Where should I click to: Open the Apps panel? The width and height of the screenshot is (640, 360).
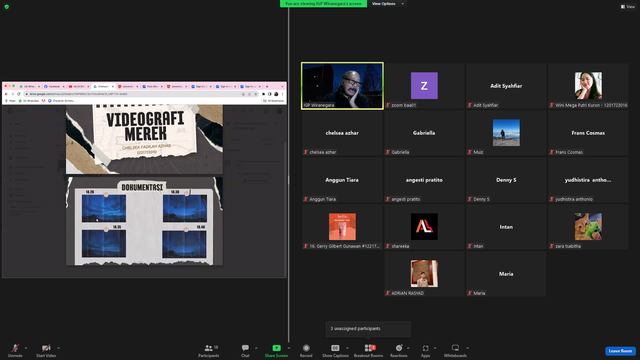[x=425, y=350]
